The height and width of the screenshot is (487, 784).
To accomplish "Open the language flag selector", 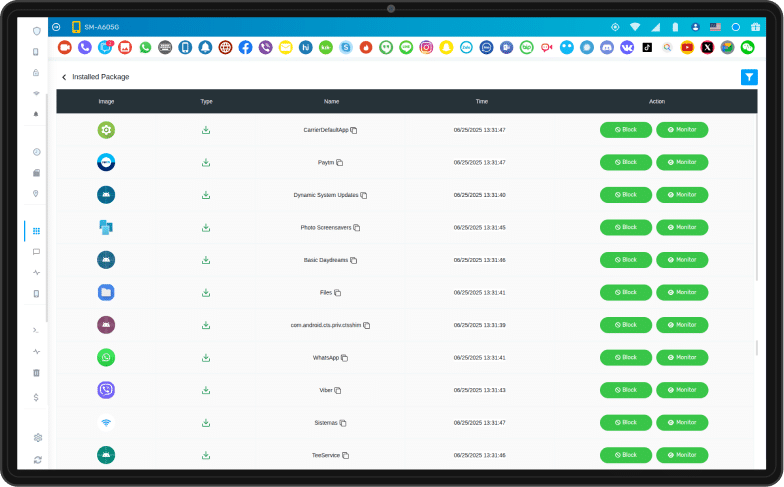I will 716,27.
